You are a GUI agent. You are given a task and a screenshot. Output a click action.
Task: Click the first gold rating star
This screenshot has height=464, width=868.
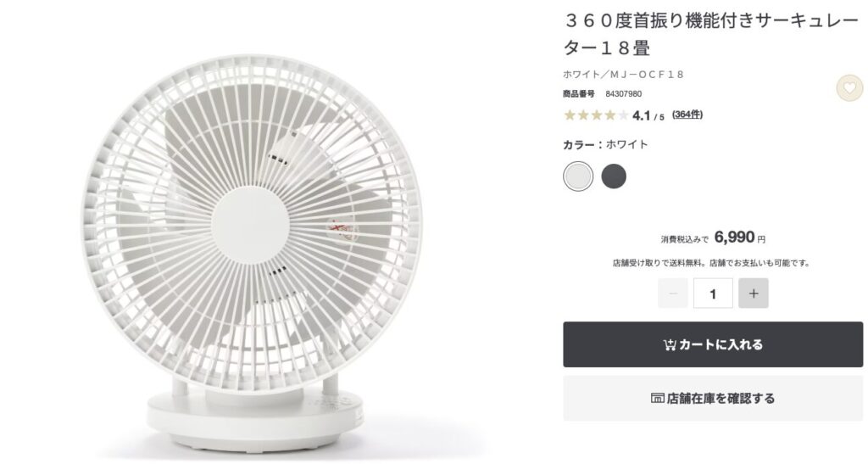[x=570, y=115]
